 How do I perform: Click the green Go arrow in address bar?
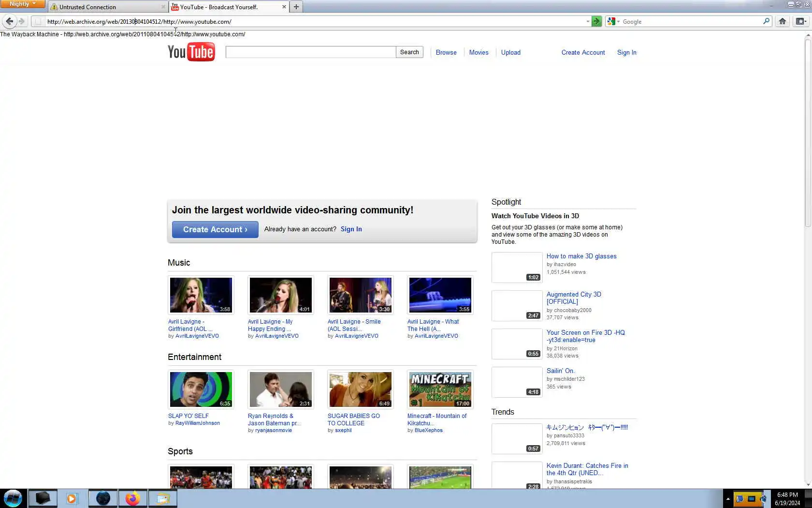(597, 21)
